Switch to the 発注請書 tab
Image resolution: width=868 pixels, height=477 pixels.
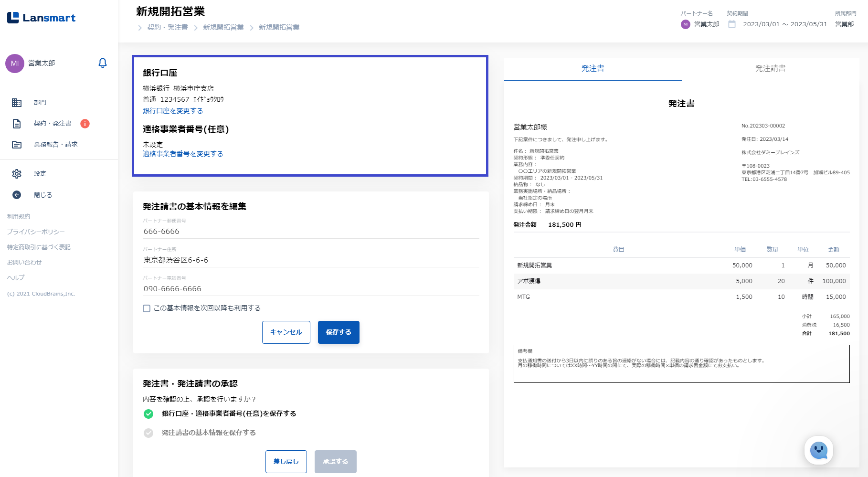[x=771, y=69]
